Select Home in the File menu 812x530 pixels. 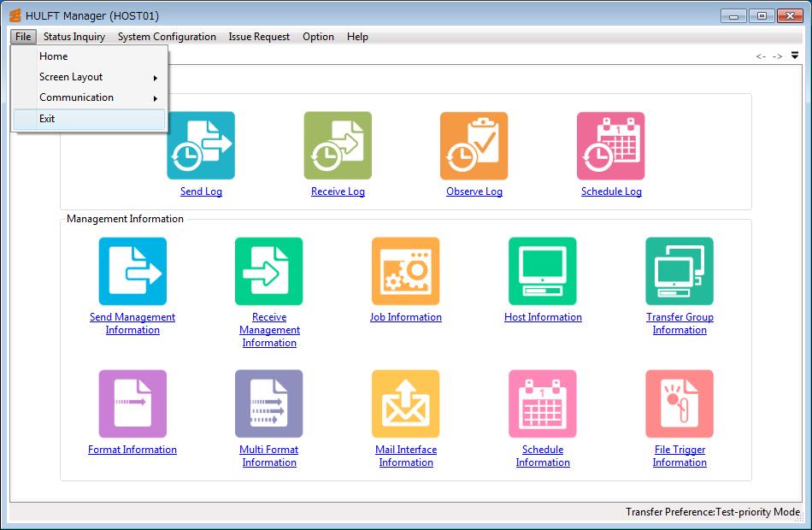89,56
